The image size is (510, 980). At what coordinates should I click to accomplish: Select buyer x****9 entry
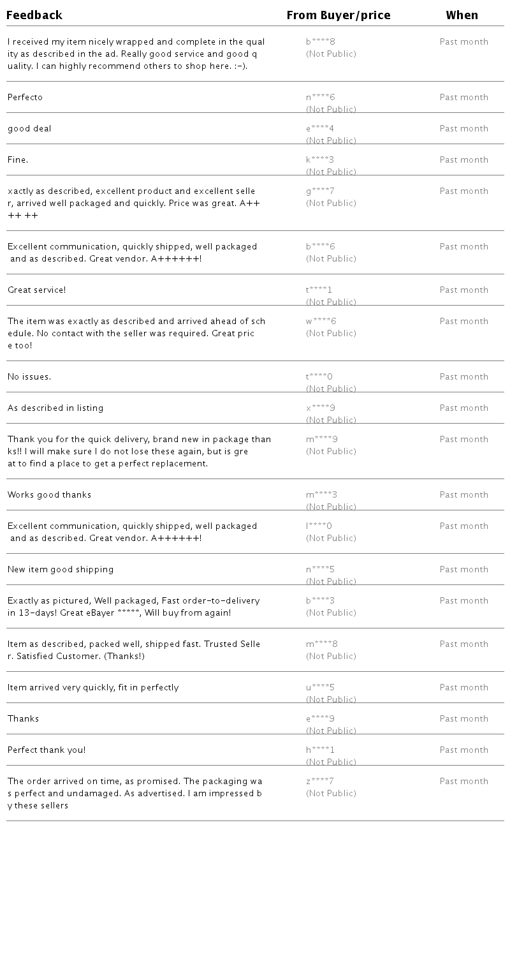tap(320, 408)
